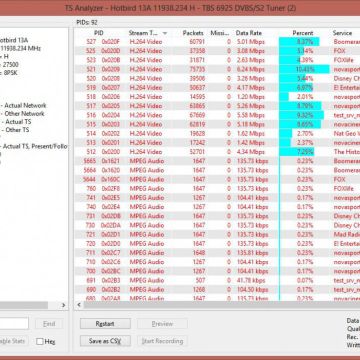Select the Actual TS, Present/Follo tree item
This screenshot has height=360, width=360.
click(x=36, y=146)
